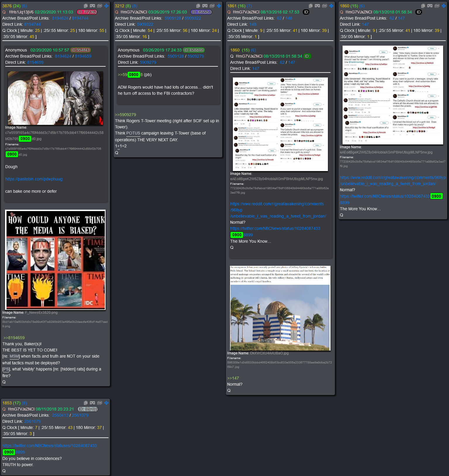Open the images gallery icon on post 1853
Viewport: 449px width, 476px height.
click(x=100, y=403)
